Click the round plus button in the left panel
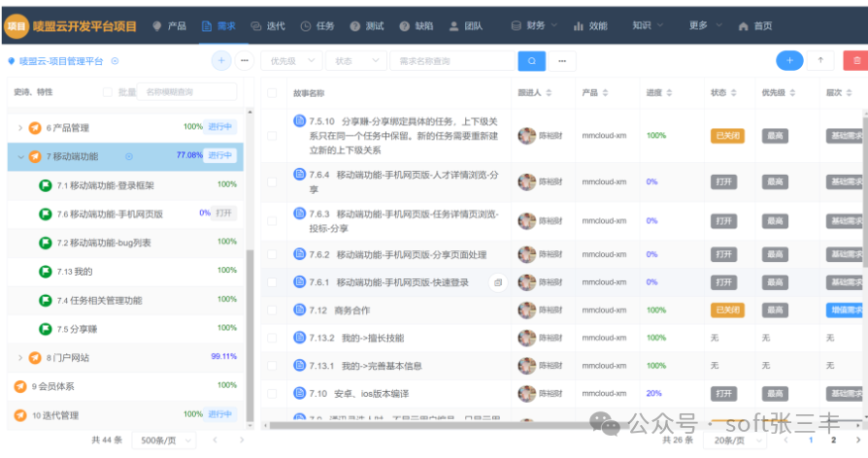Screen dimensions: 868x458 221,60
